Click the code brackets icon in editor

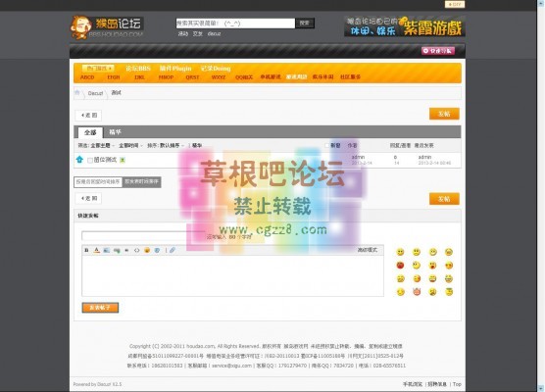tap(136, 250)
